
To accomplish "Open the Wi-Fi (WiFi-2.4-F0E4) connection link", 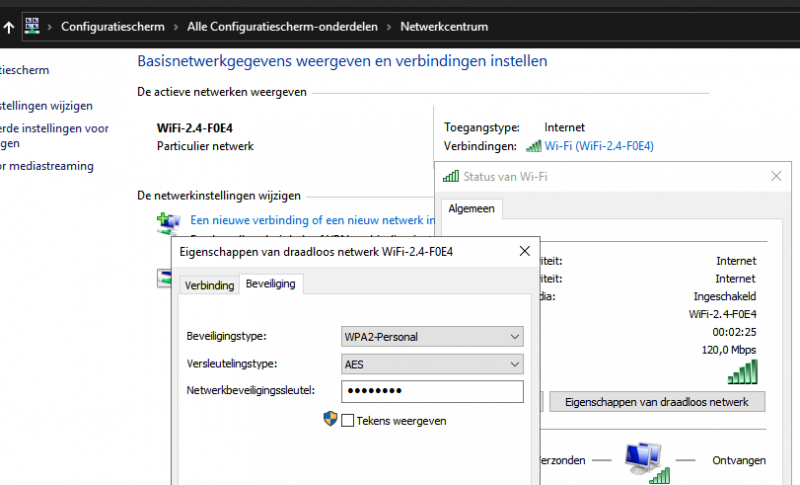I will click(x=599, y=146).
